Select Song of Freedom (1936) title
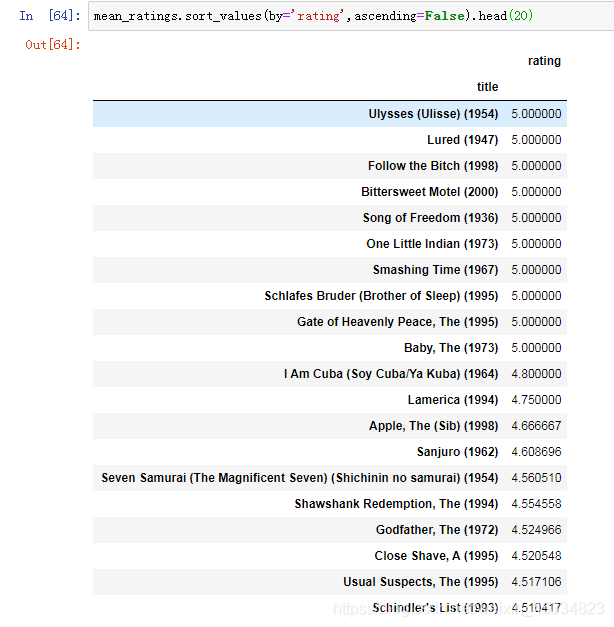Image resolution: width=614 pixels, height=627 pixels. (x=430, y=218)
